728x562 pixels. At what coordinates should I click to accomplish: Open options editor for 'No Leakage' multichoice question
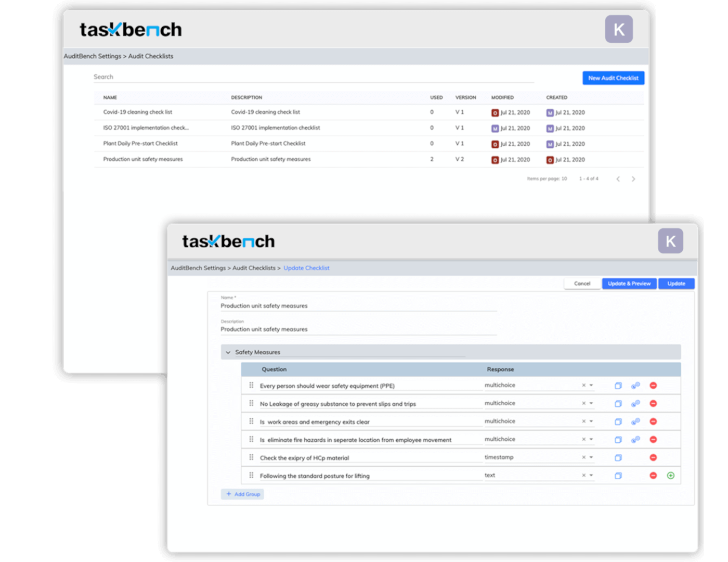pos(635,403)
